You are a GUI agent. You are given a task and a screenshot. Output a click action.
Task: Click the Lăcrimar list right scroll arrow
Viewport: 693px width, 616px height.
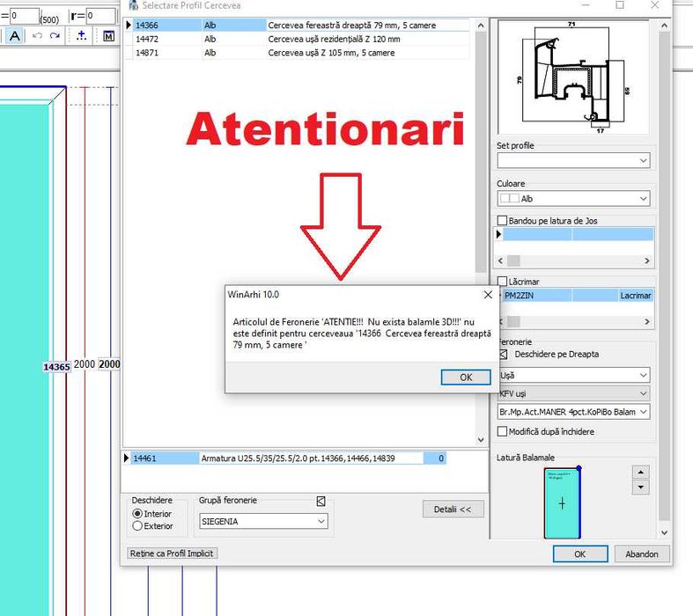click(647, 321)
